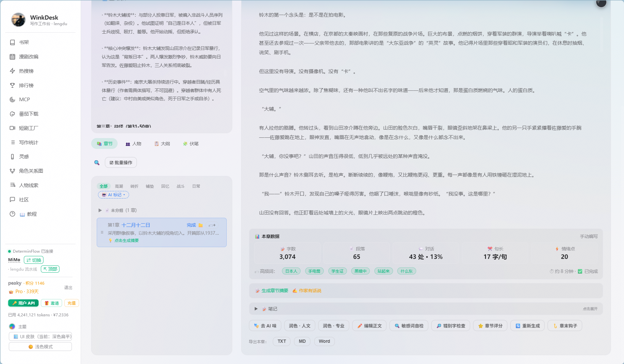The height and width of the screenshot is (364, 624).
Task: Export chapter as Word
Action: (x=324, y=341)
